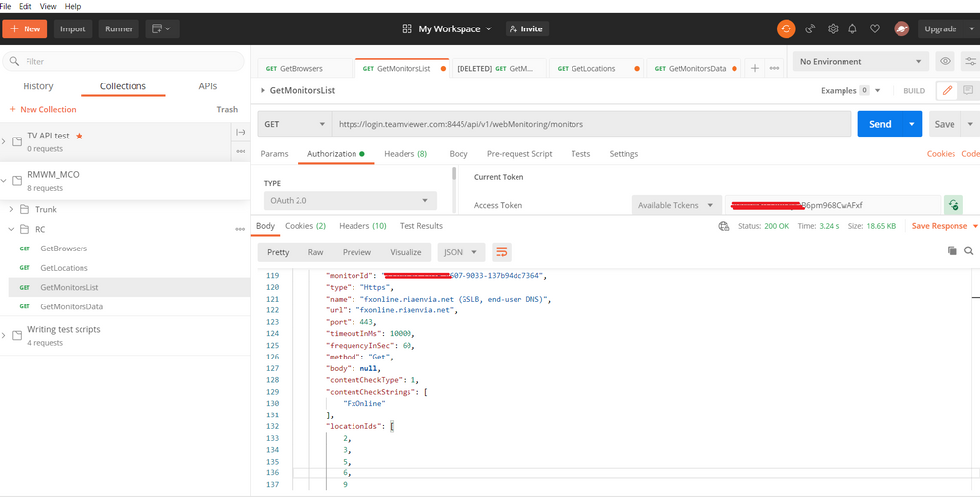Image resolution: width=980 pixels, height=497 pixels.
Task: Focus the Filter search field
Action: click(123, 61)
